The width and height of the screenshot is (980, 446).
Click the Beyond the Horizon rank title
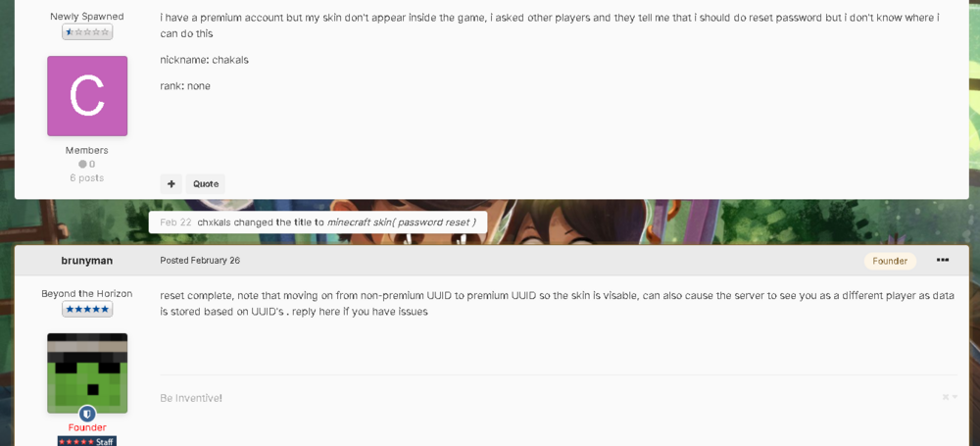point(87,294)
